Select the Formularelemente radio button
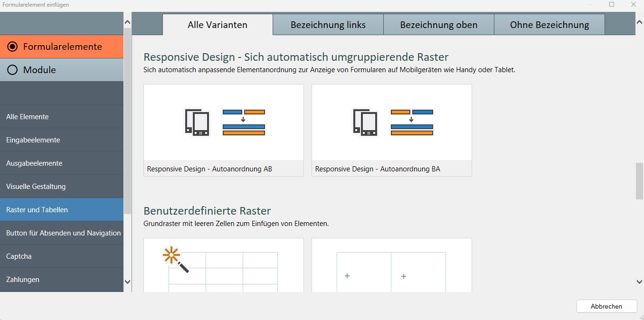The height and width of the screenshot is (320, 644). click(x=13, y=47)
